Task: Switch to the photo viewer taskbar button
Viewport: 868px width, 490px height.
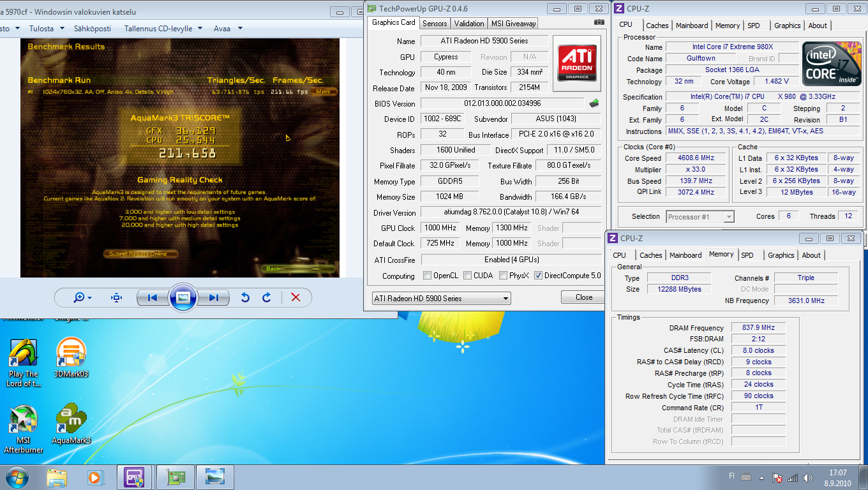Action: [215, 477]
